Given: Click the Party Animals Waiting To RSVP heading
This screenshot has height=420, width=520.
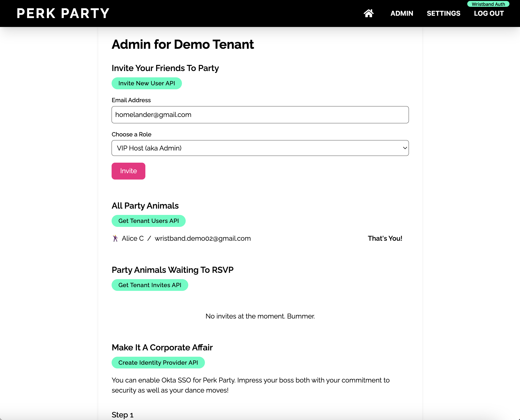Looking at the screenshot, I should pos(173,270).
